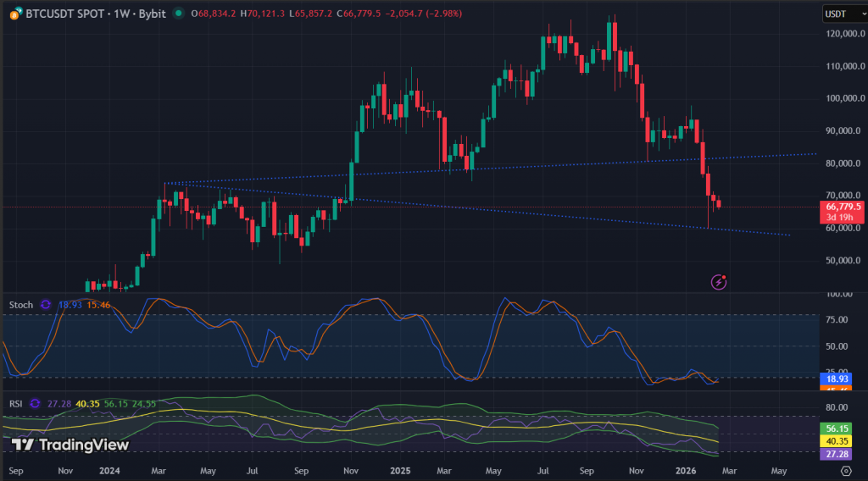Screen dimensions: 868x481
Task: Click the 2026 label on time axis
Action: [687, 469]
